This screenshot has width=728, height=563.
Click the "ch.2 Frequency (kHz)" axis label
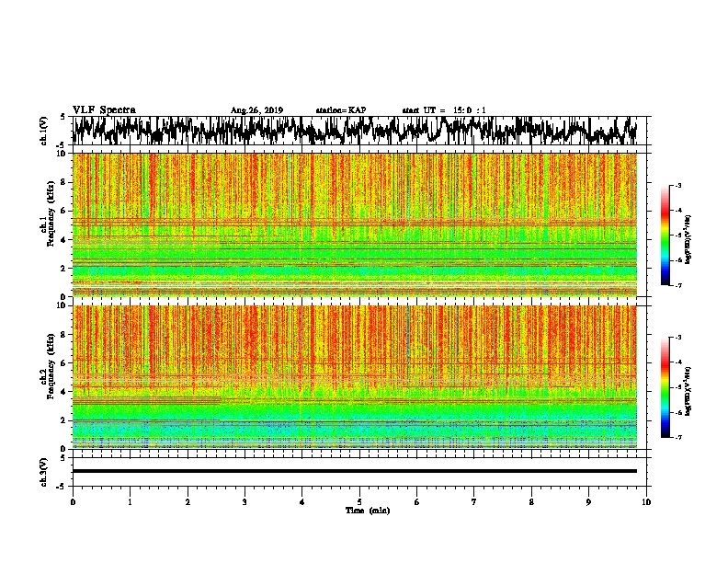point(47,366)
